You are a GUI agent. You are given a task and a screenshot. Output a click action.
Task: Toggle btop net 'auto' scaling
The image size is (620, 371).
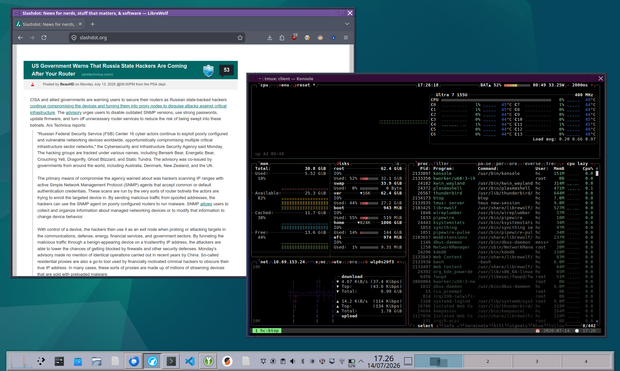336,262
